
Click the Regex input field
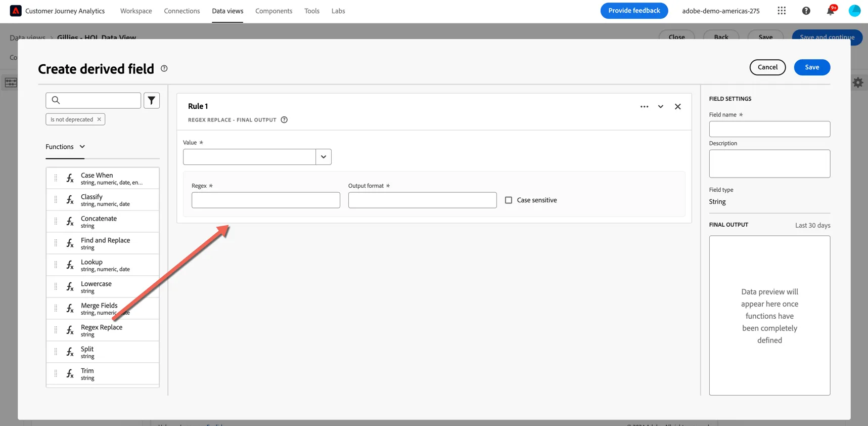pyautogui.click(x=266, y=200)
